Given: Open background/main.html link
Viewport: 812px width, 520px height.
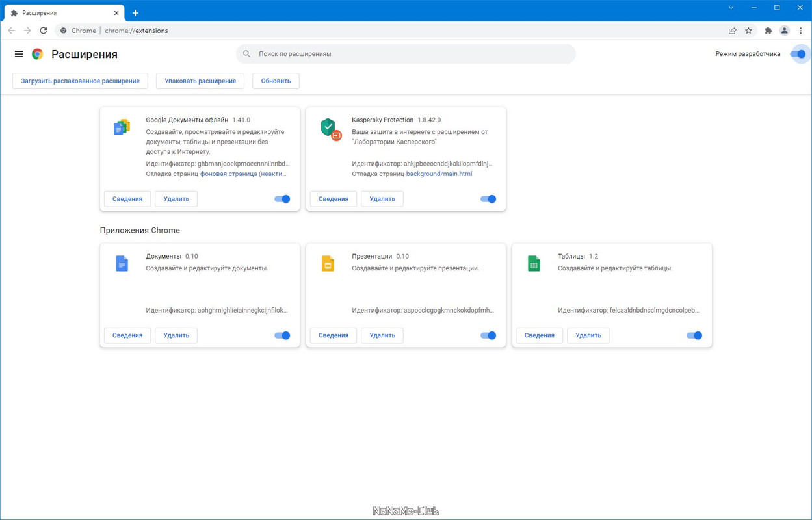Looking at the screenshot, I should (x=439, y=174).
